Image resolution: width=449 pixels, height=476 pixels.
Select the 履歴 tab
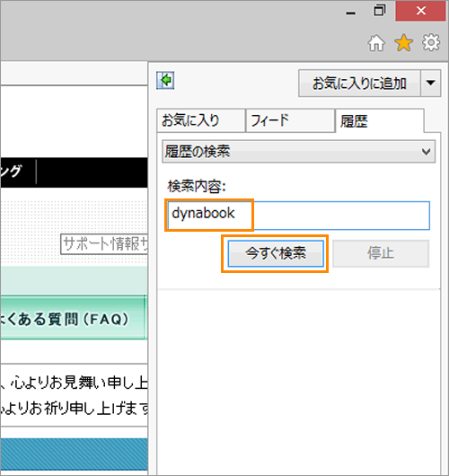tap(380, 121)
